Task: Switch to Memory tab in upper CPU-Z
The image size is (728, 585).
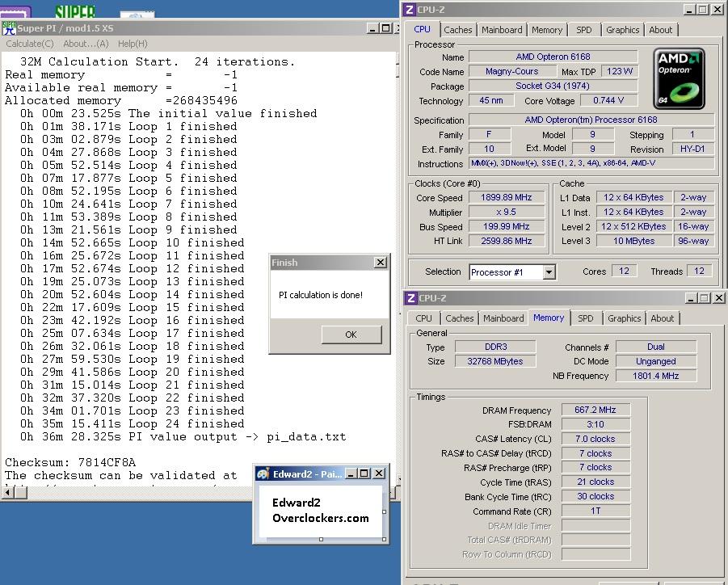Action: pos(547,30)
